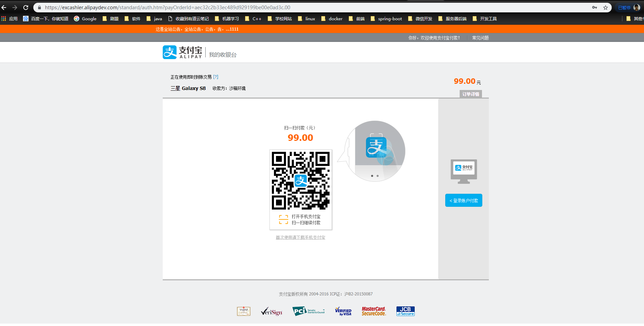The width and height of the screenshot is (644, 326).
Task: Click the 首次使用请下载手机支付宝 link
Action: (300, 237)
